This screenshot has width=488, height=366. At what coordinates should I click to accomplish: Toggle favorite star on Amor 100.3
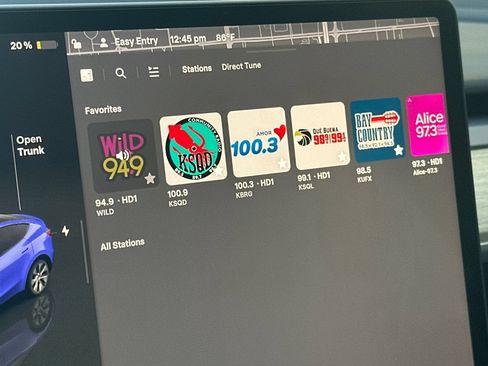point(283,163)
